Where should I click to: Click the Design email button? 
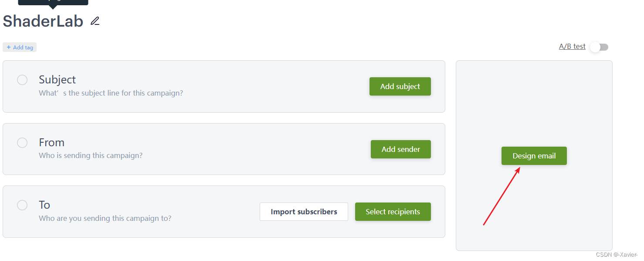pyautogui.click(x=534, y=156)
